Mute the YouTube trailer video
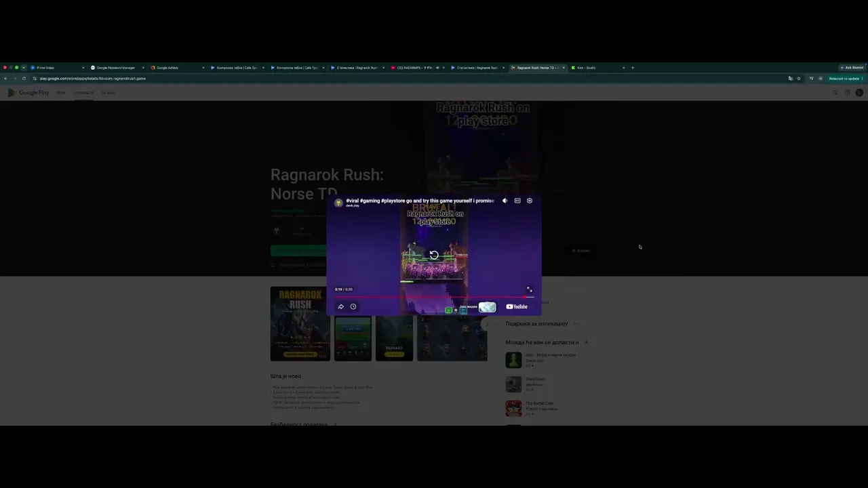868x488 pixels. point(505,201)
